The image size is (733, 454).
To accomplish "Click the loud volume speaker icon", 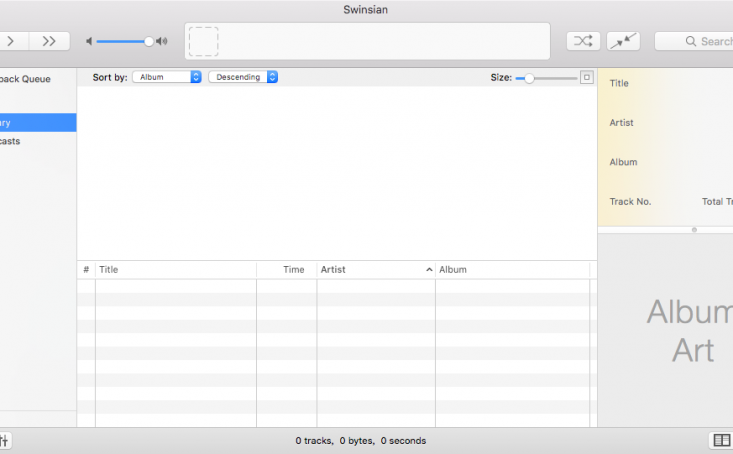I will click(162, 42).
